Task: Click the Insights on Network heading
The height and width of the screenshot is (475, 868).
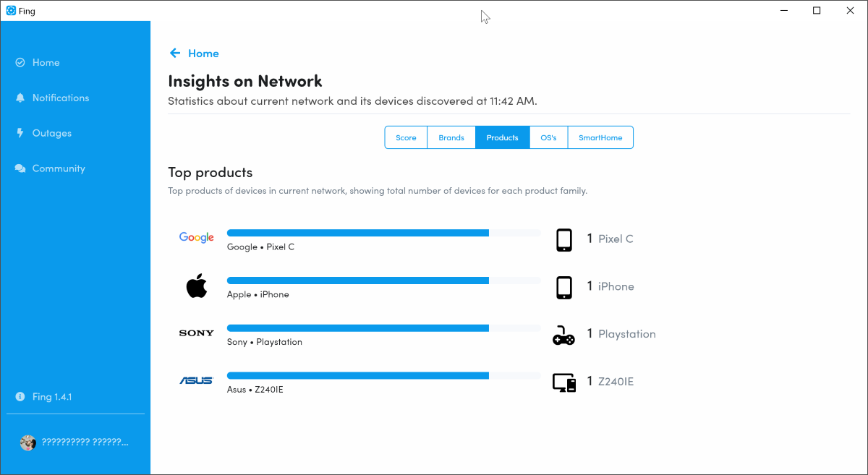Action: [x=245, y=81]
